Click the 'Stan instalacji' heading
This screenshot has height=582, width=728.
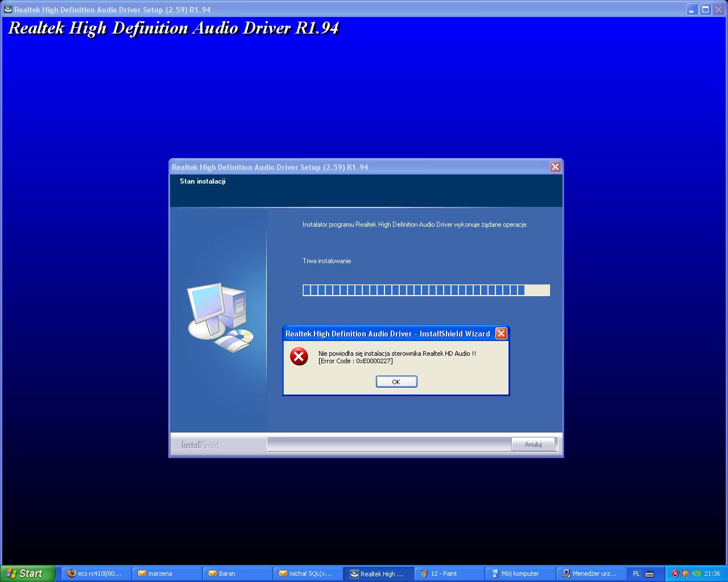point(202,181)
